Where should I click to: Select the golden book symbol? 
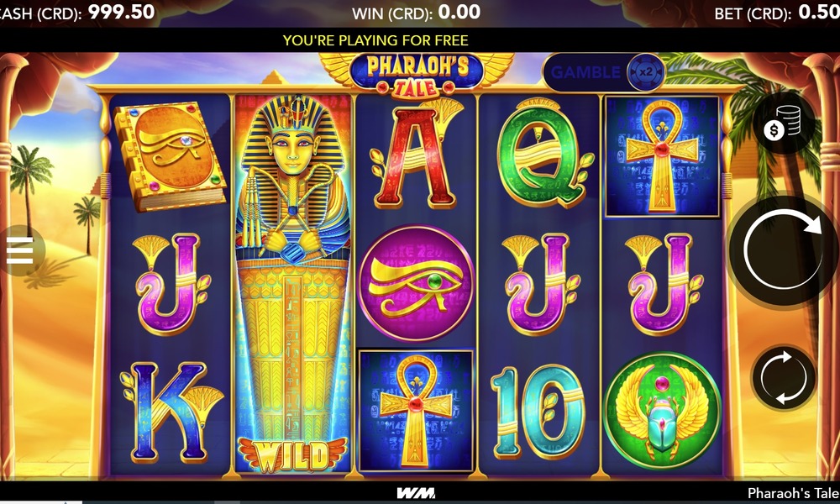(x=170, y=156)
